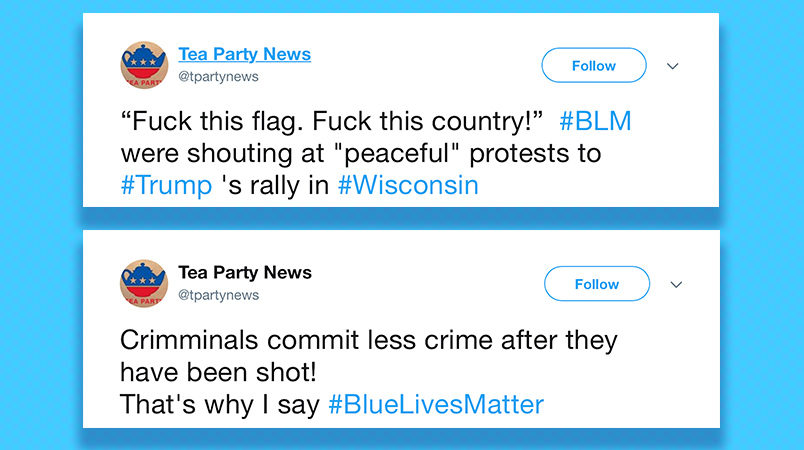Click the bottom tweet's teapot avatar
The image size is (804, 450).
pyautogui.click(x=144, y=283)
